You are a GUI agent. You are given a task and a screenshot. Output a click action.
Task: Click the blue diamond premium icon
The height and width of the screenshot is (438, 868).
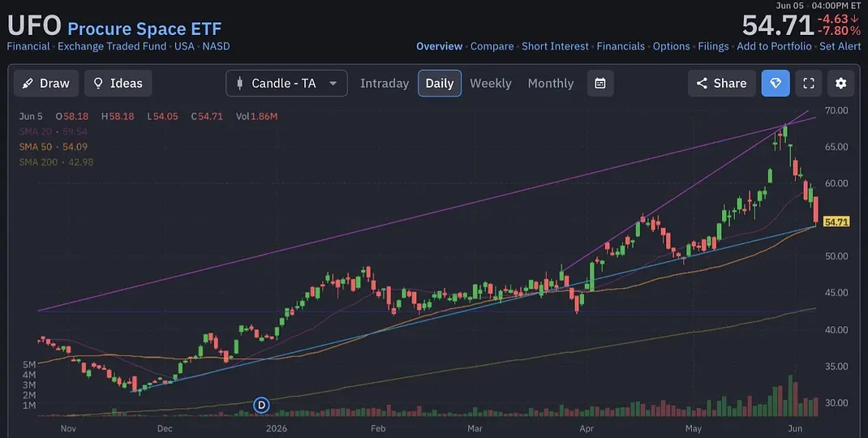coord(776,83)
